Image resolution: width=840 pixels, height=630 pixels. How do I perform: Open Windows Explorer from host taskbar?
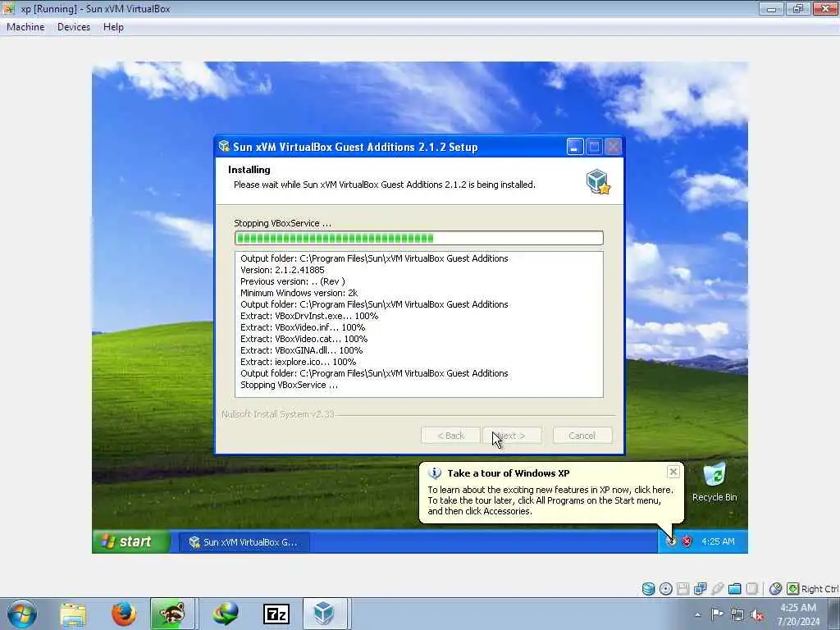click(73, 614)
